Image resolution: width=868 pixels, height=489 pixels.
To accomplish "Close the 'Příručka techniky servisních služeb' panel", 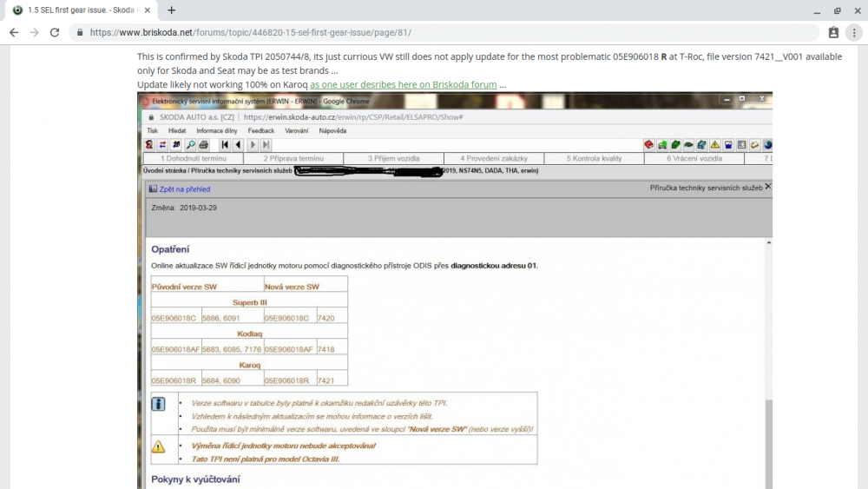I will [768, 188].
